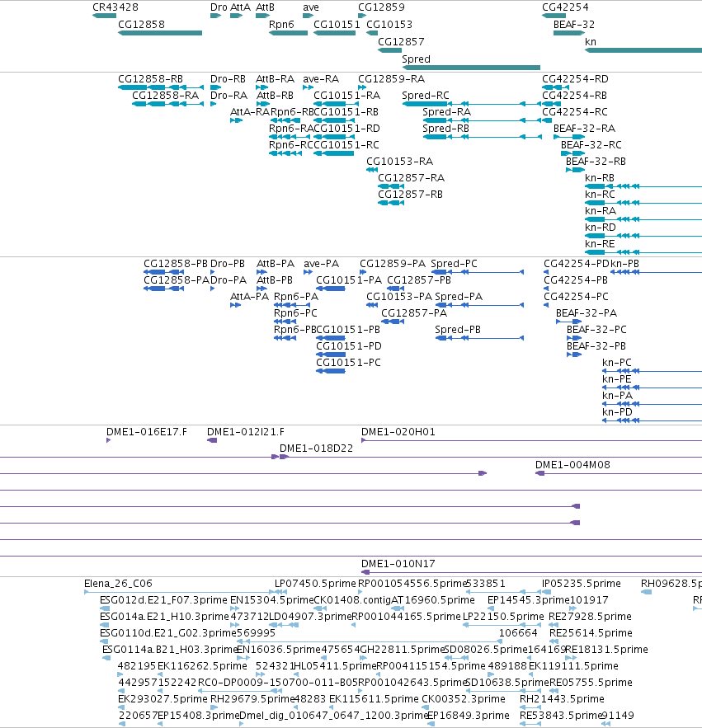Click EST RE25614.5prime
Screen dimensions: 702x728
591,633
